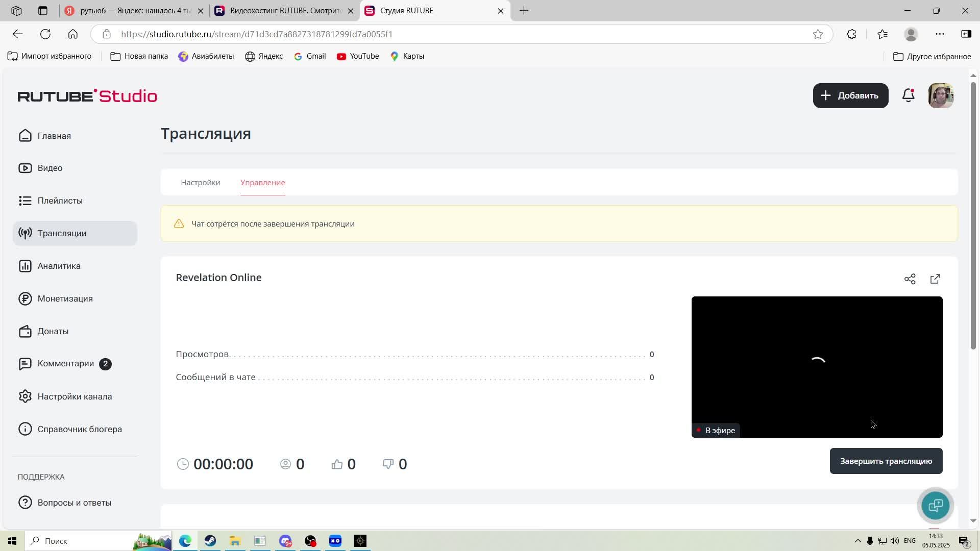Click the ENG input language indicator
This screenshot has height=551, width=980.
click(x=910, y=541)
